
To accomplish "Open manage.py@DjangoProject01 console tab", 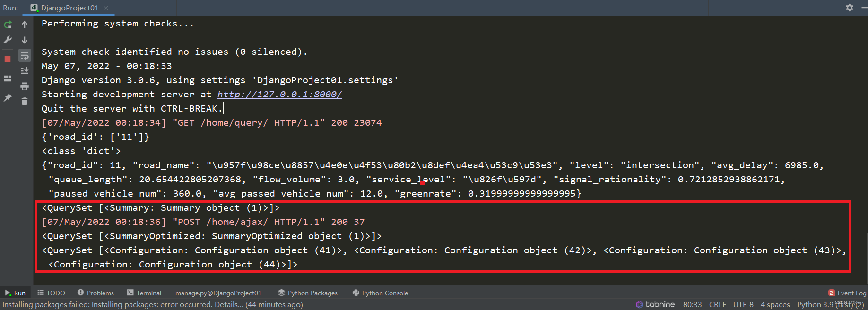I will pyautogui.click(x=218, y=293).
